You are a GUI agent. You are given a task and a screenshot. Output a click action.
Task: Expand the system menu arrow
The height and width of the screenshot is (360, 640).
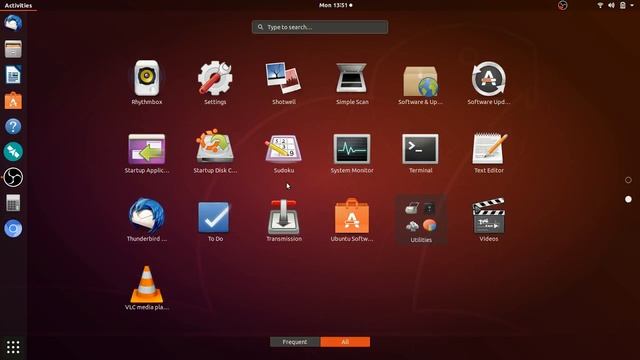click(632, 5)
